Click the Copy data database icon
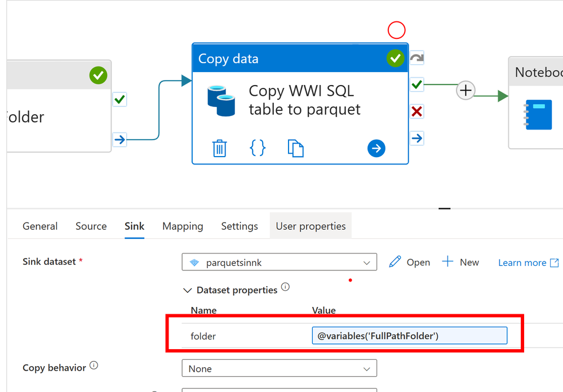Screen dimensions: 563x392 221,100
